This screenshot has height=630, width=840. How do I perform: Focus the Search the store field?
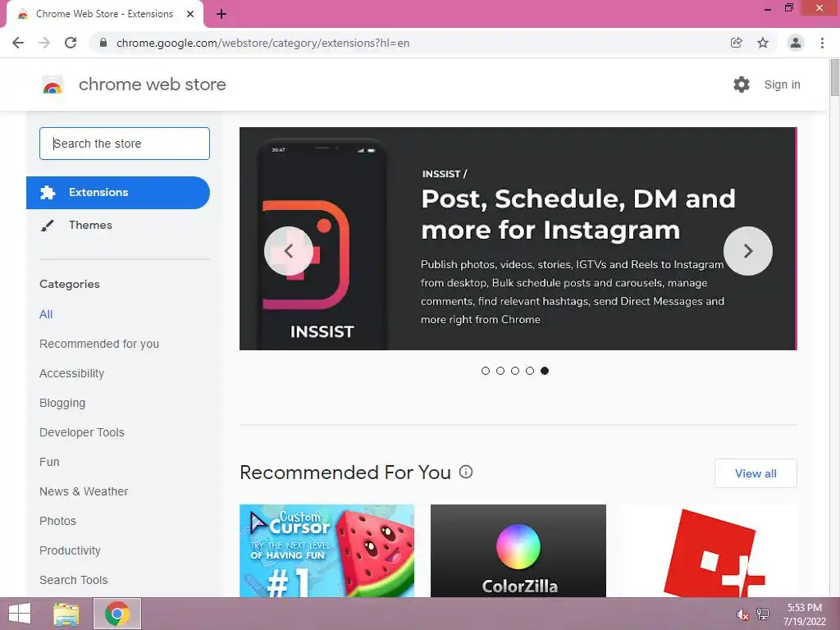125,144
